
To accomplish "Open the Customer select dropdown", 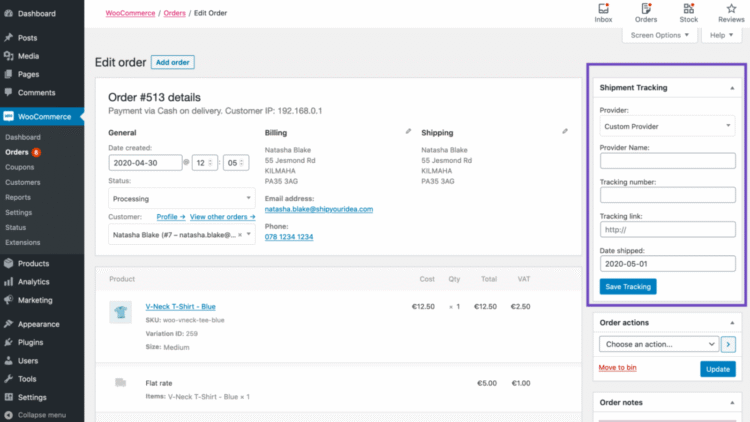I will (x=182, y=235).
